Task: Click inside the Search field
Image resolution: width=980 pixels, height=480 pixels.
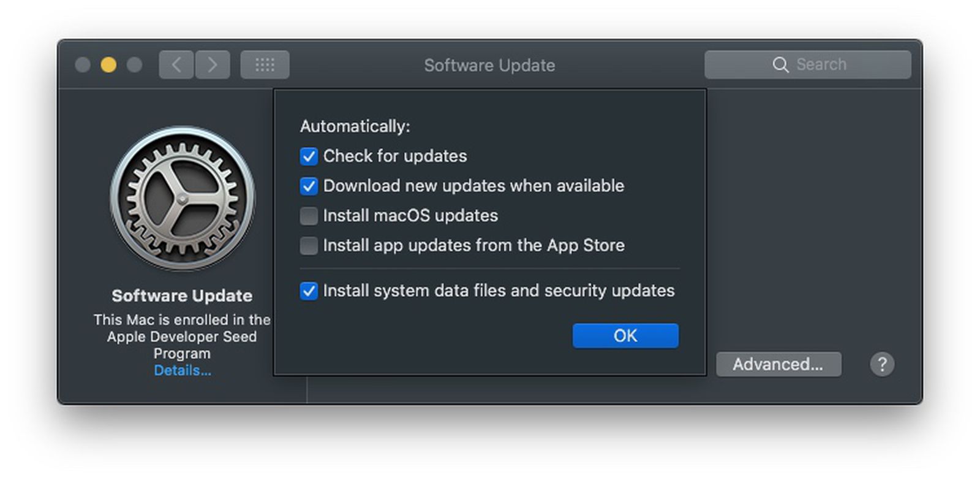Action: click(x=821, y=64)
